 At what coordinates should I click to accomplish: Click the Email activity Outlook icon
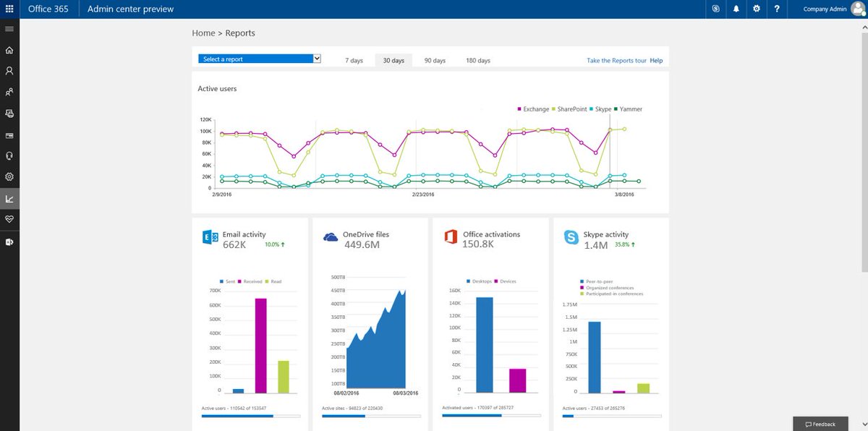click(209, 236)
